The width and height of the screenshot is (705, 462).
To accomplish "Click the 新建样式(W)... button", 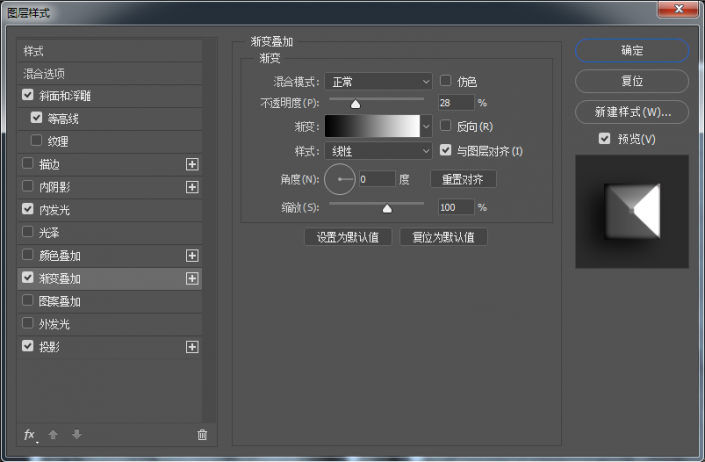I will [x=632, y=112].
